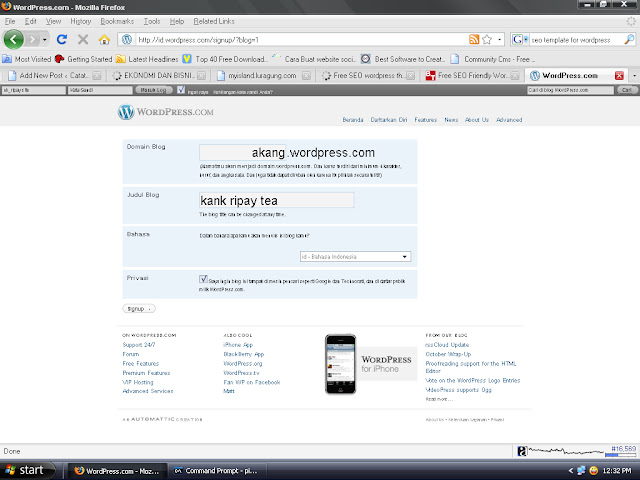Click the Signup button
The width and height of the screenshot is (640, 480).
click(139, 309)
